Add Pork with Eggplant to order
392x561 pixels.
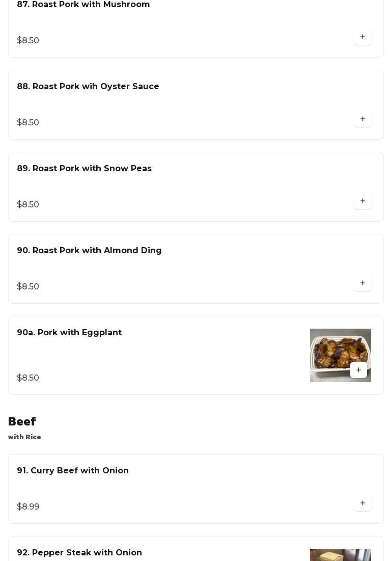pos(358,370)
